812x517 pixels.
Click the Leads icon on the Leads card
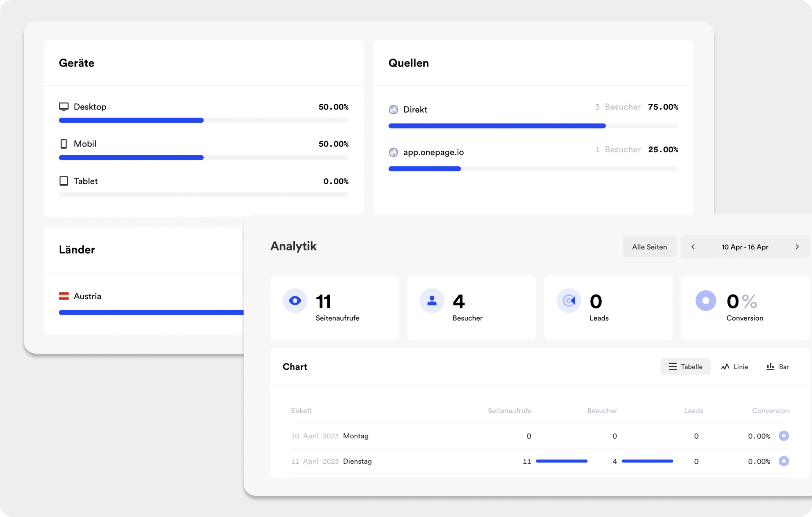coord(569,301)
